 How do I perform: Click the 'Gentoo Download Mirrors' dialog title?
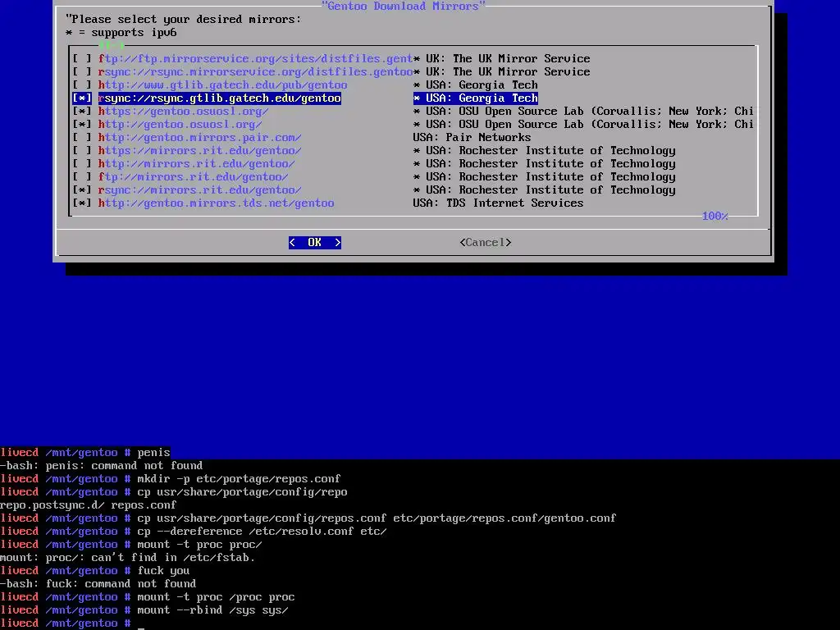(403, 6)
